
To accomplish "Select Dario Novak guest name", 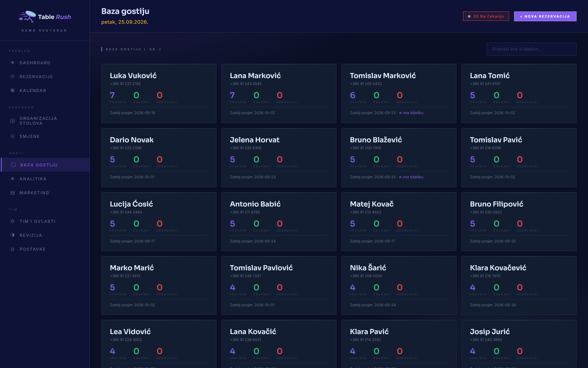I will [x=132, y=140].
